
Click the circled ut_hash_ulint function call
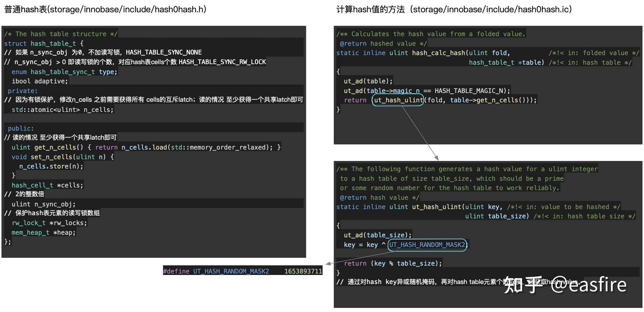coord(398,100)
